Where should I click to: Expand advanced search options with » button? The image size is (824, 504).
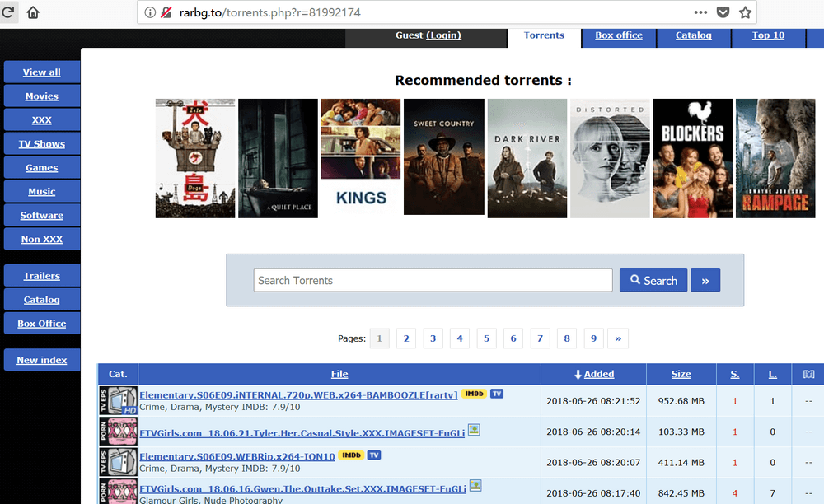pyautogui.click(x=705, y=280)
